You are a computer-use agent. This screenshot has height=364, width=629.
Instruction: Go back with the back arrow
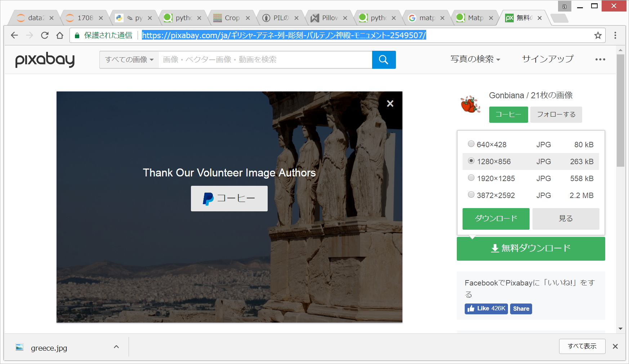click(14, 35)
